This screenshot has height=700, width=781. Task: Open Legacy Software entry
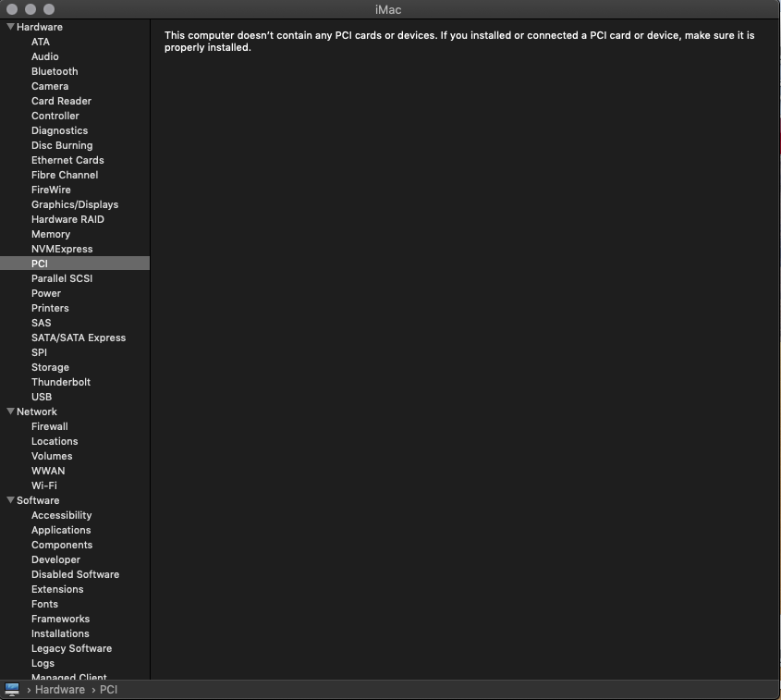pos(71,649)
